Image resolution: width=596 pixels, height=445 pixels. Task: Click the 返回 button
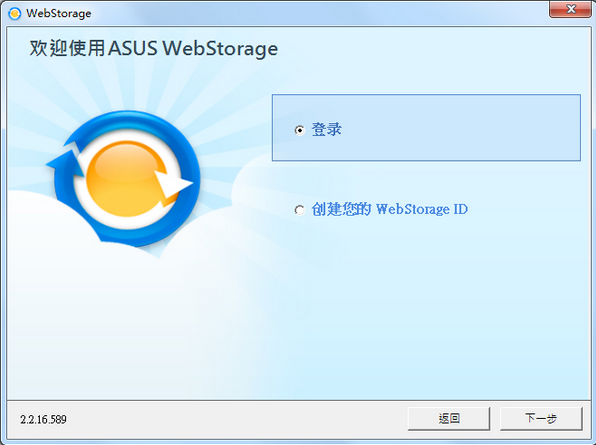click(x=449, y=419)
